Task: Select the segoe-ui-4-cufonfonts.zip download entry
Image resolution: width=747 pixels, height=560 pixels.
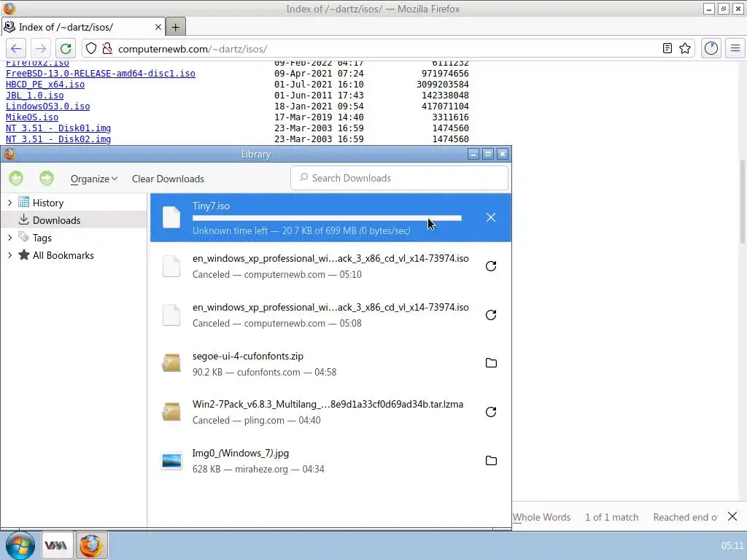Action: (330, 363)
